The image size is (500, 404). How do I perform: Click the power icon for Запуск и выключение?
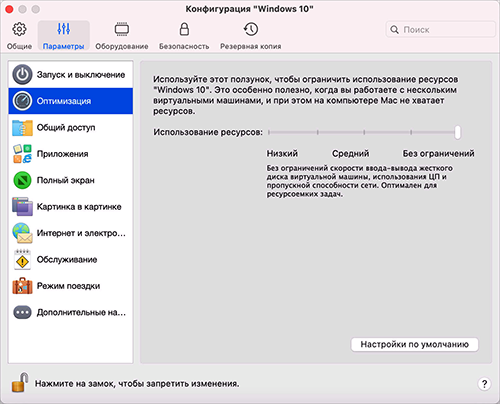pos(22,74)
